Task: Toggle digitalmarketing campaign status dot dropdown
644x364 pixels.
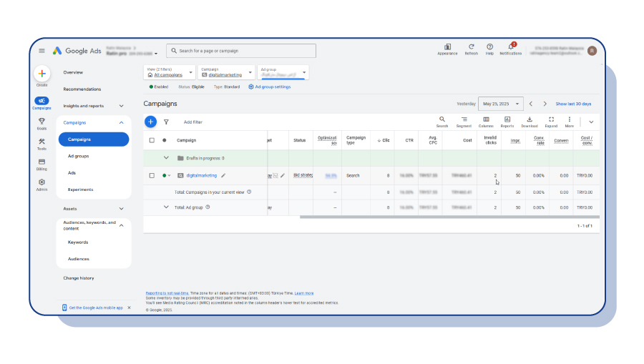Action: [166, 176]
